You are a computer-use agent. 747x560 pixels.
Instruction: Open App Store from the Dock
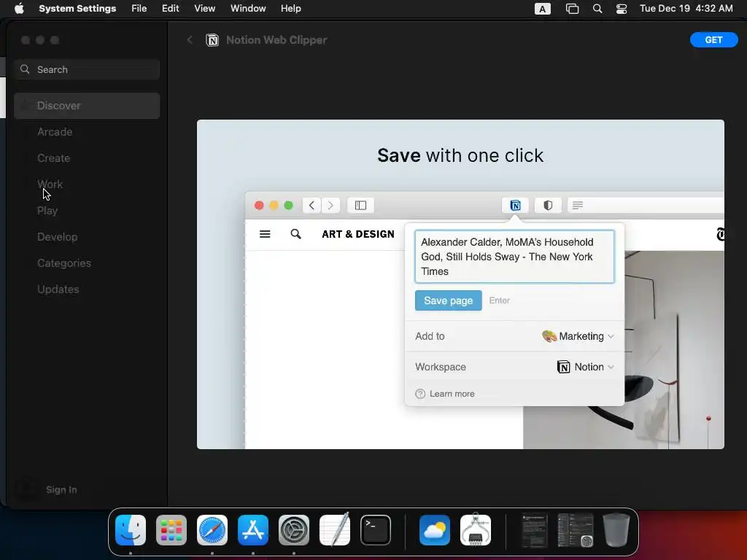point(253,530)
